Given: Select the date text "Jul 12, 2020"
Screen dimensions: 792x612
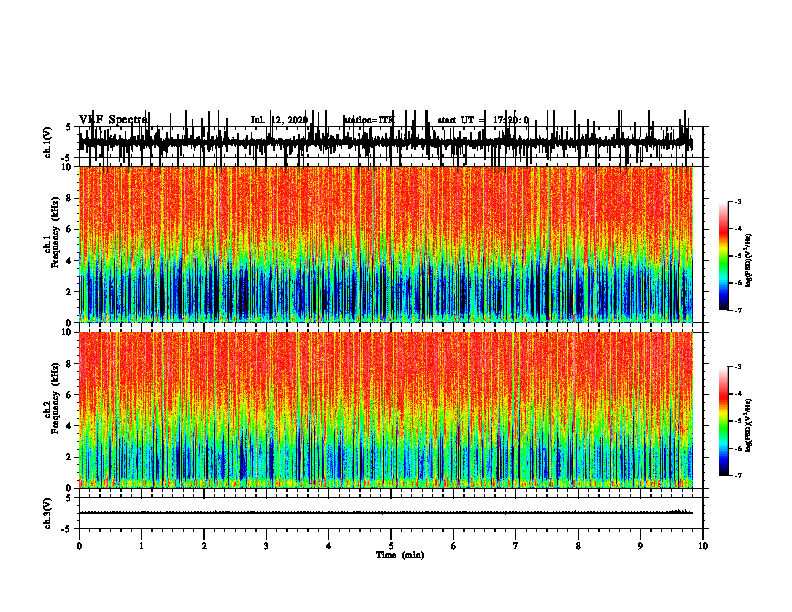Looking at the screenshot, I should 279,120.
